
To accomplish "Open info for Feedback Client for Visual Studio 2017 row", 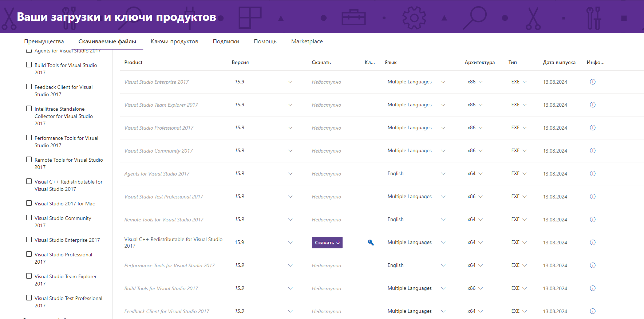I will pyautogui.click(x=592, y=311).
